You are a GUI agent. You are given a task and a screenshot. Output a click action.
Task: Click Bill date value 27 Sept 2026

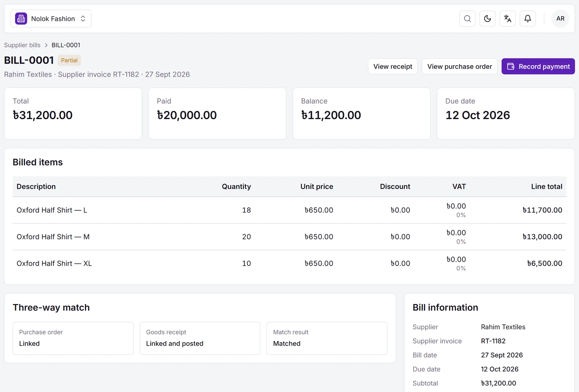[502, 355]
